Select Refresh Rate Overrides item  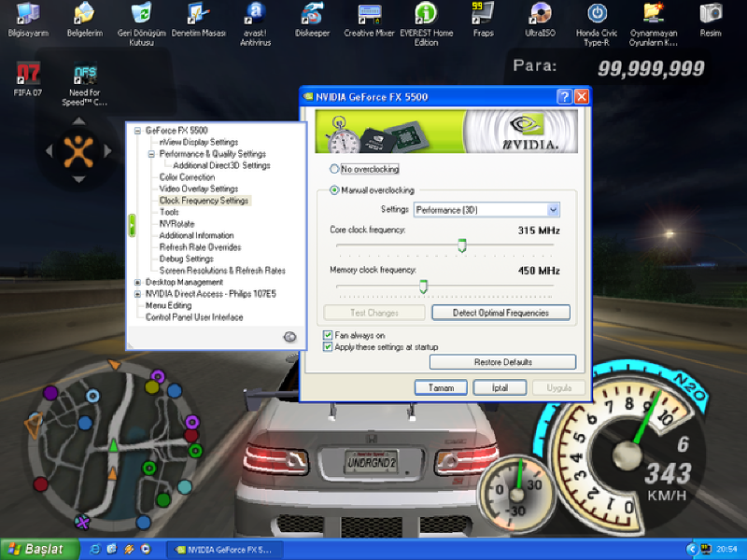click(200, 247)
